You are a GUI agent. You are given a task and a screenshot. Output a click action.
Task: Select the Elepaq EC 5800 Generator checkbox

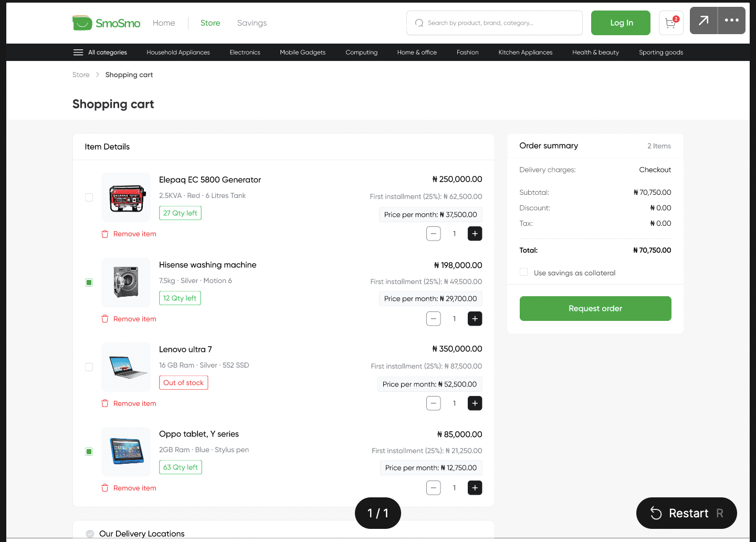(x=89, y=197)
